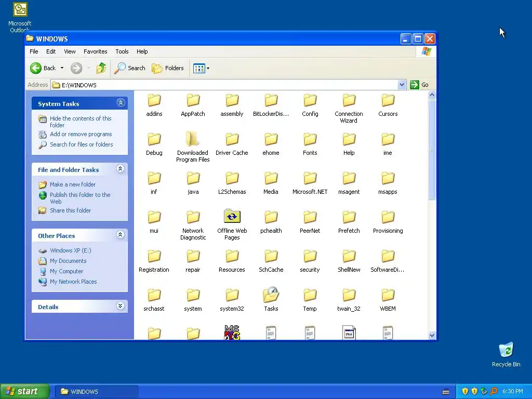Open the Back button history dropdown arrow
Image resolution: width=532 pixels, height=399 pixels.
[62, 68]
